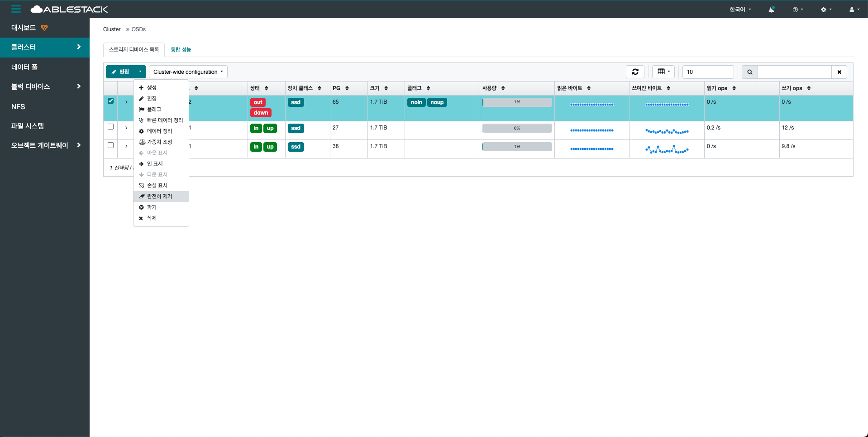The image size is (868, 437).
Task: Open the help question mark menu
Action: coord(797,10)
